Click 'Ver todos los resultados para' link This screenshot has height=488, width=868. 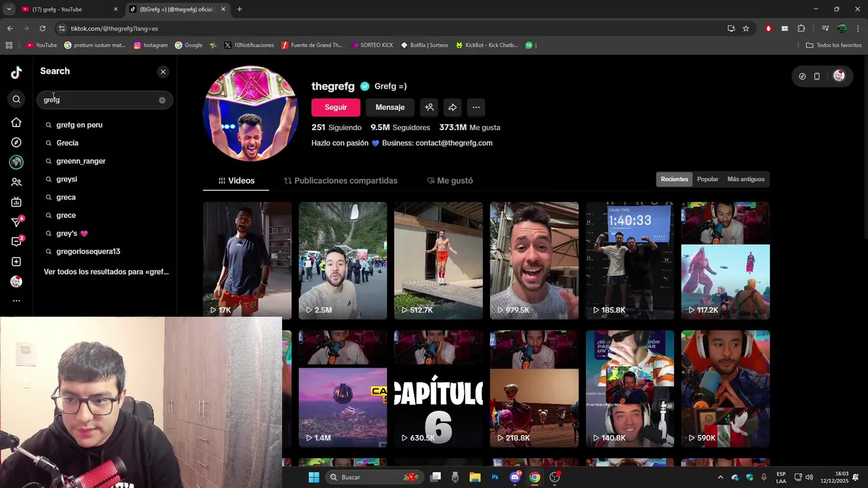(106, 272)
